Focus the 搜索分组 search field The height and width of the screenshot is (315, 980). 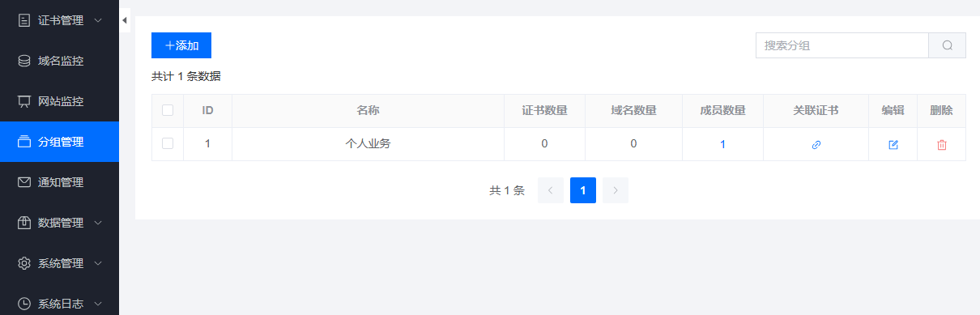(842, 45)
